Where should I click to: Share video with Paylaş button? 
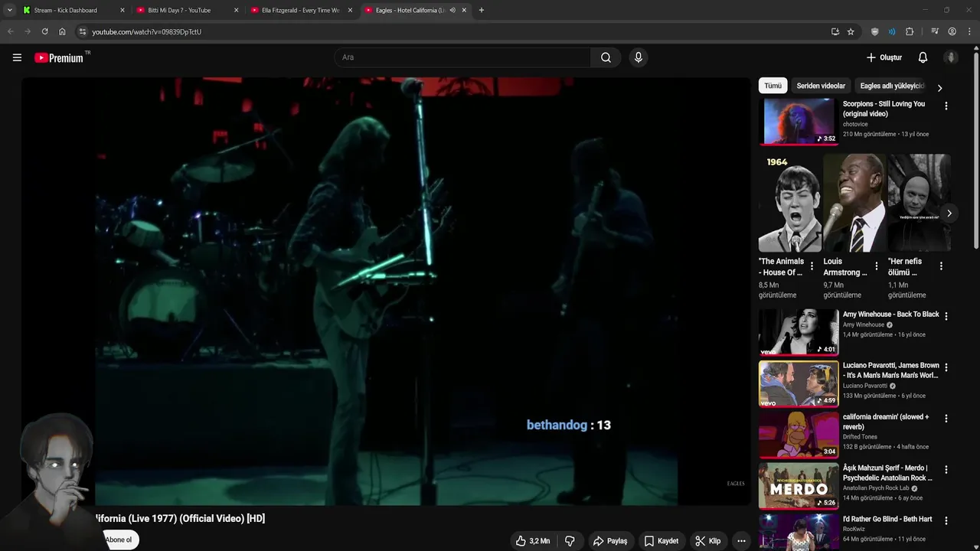click(x=610, y=540)
